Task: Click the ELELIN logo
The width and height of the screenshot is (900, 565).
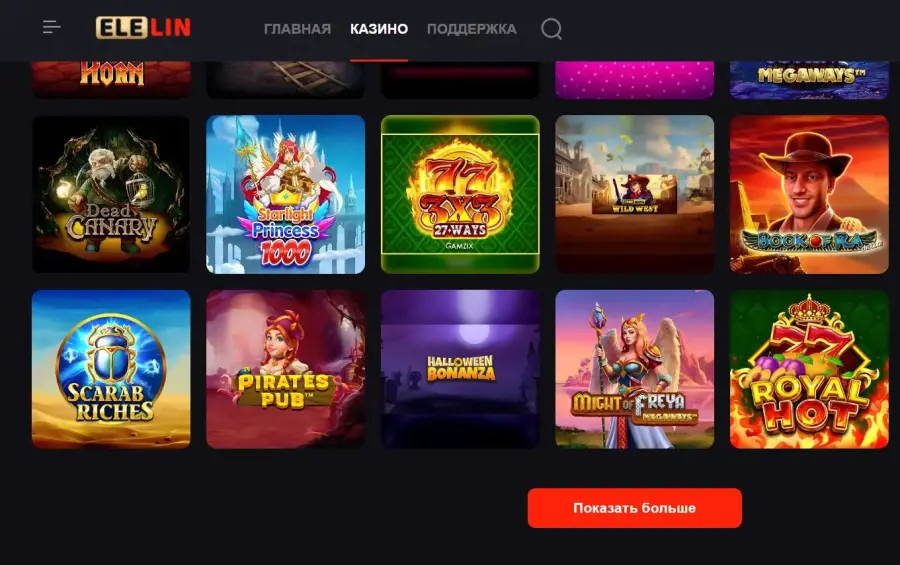Action: click(x=143, y=28)
